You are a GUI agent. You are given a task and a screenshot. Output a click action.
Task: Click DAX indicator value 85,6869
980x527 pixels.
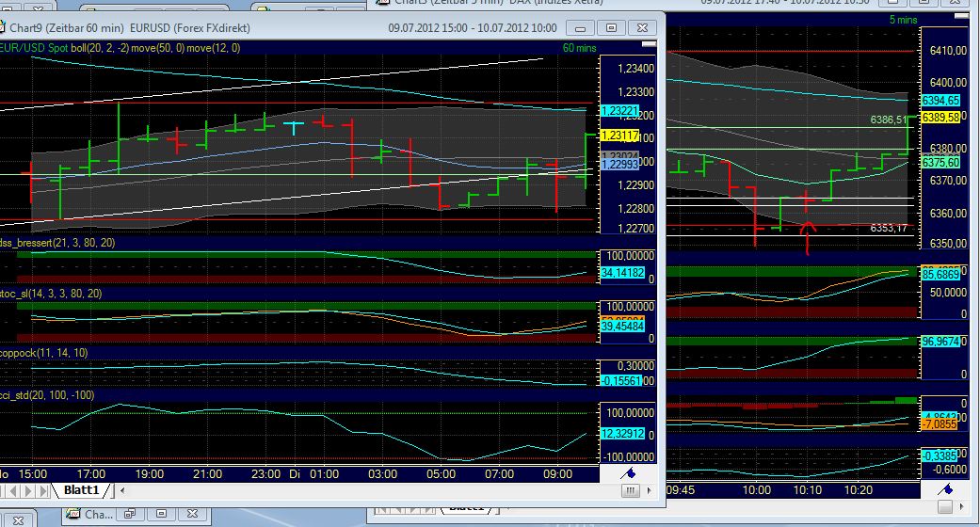click(940, 274)
